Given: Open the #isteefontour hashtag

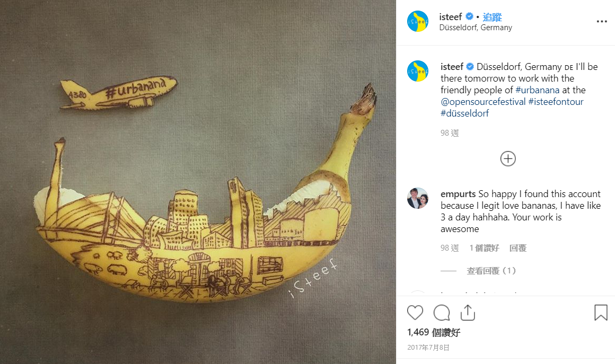Looking at the screenshot, I should tap(556, 102).
